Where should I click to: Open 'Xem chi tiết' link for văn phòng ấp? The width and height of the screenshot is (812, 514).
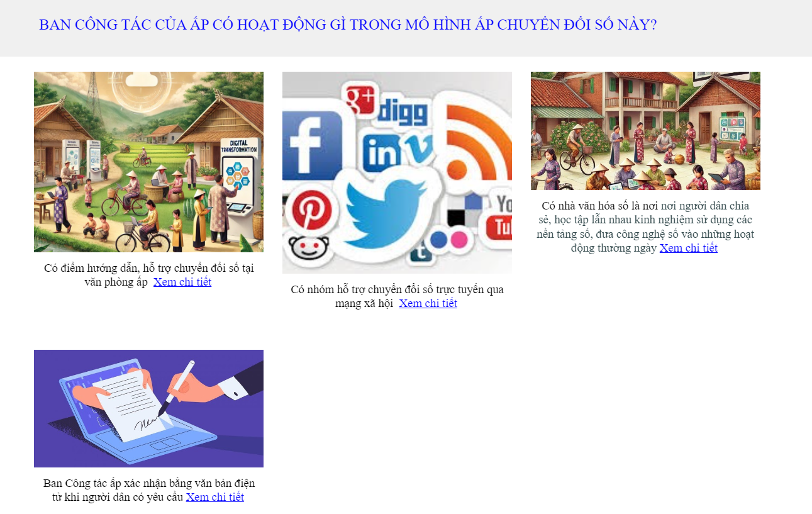point(182,282)
